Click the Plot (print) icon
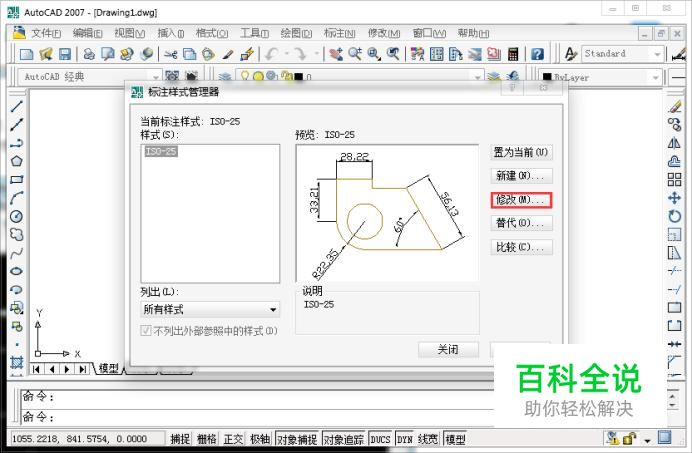 [x=89, y=54]
